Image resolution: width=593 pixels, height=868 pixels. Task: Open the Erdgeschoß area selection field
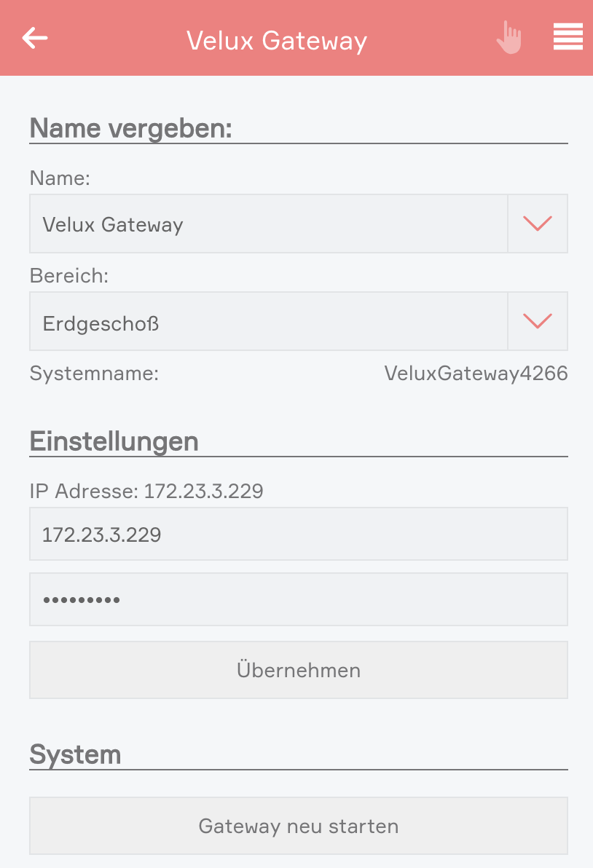[268, 321]
